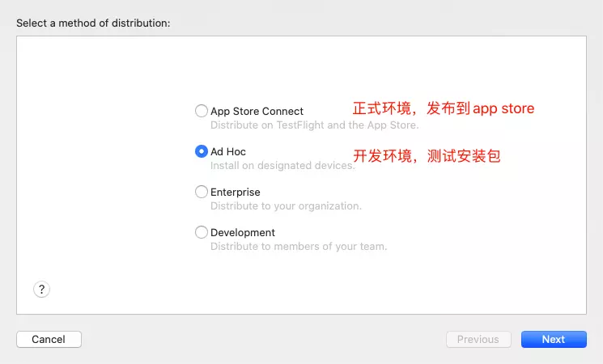Click the "Ad Hoc" label text
The height and width of the screenshot is (364, 603).
[x=228, y=151]
